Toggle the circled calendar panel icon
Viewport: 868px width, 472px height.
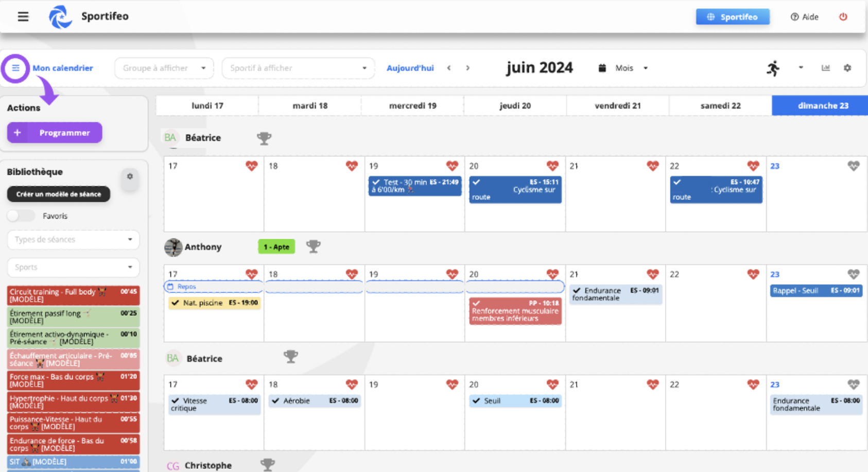15,68
